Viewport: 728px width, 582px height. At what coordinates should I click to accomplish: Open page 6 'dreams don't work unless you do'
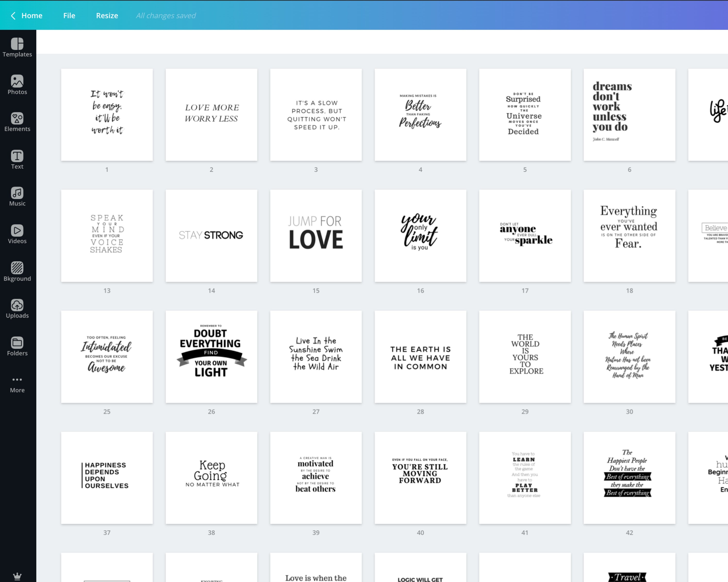pos(629,114)
